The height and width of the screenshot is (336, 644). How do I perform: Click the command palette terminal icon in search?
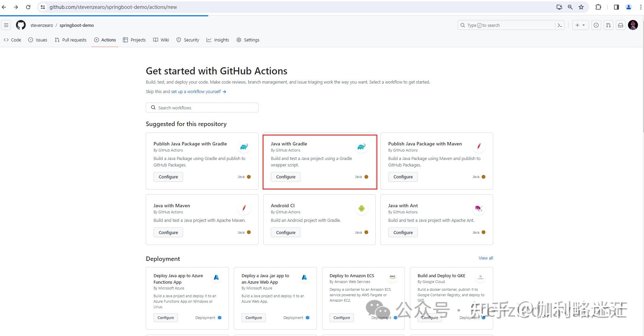tap(560, 25)
